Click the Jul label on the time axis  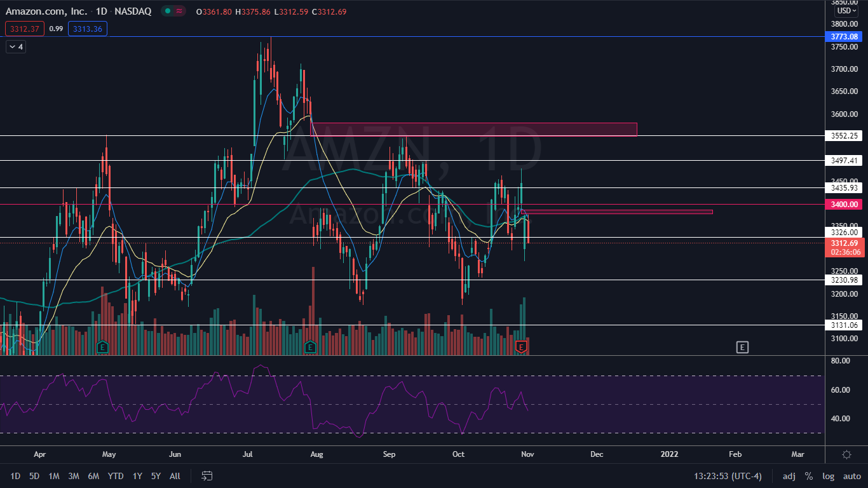pyautogui.click(x=248, y=454)
